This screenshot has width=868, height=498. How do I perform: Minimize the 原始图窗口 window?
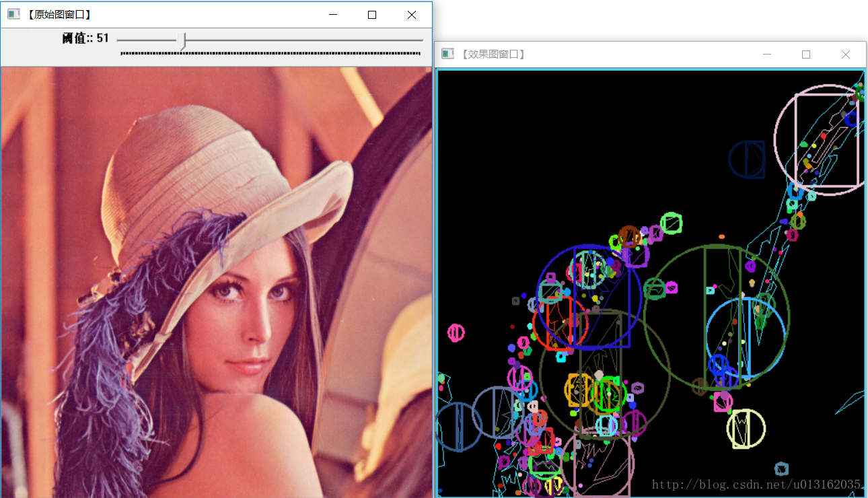coord(332,14)
